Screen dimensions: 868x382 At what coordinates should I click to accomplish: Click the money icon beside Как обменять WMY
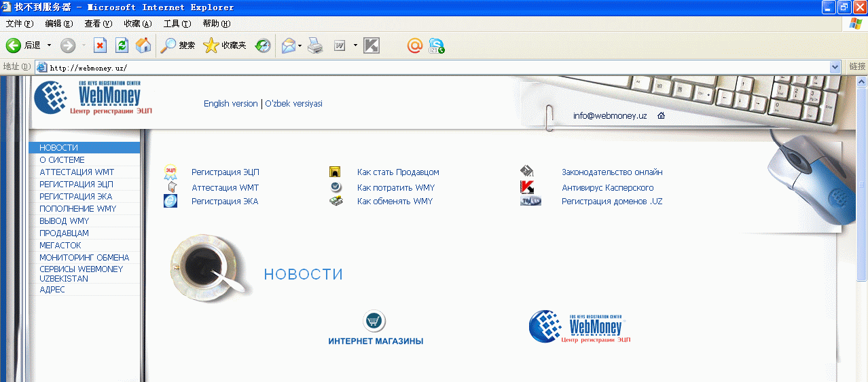tap(336, 201)
